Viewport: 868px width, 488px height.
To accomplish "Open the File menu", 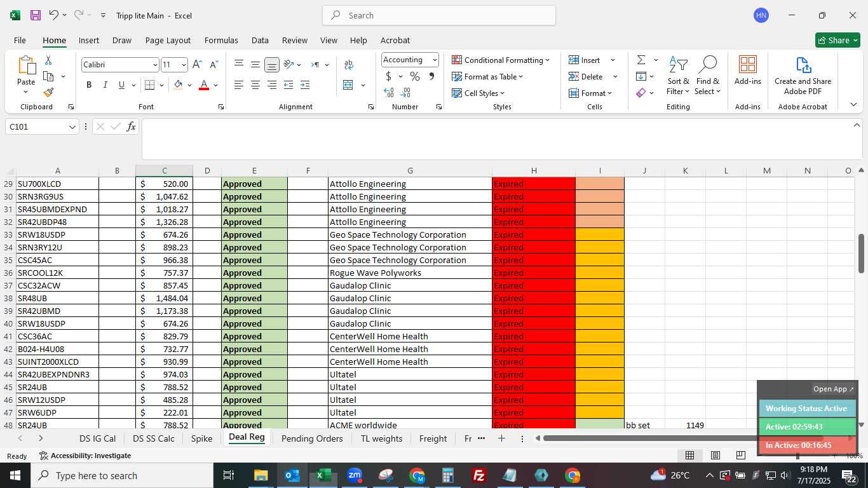I will click(20, 40).
